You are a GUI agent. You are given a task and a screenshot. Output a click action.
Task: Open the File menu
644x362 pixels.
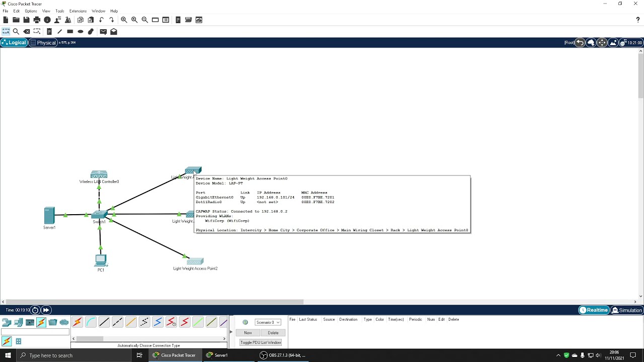click(5, 11)
